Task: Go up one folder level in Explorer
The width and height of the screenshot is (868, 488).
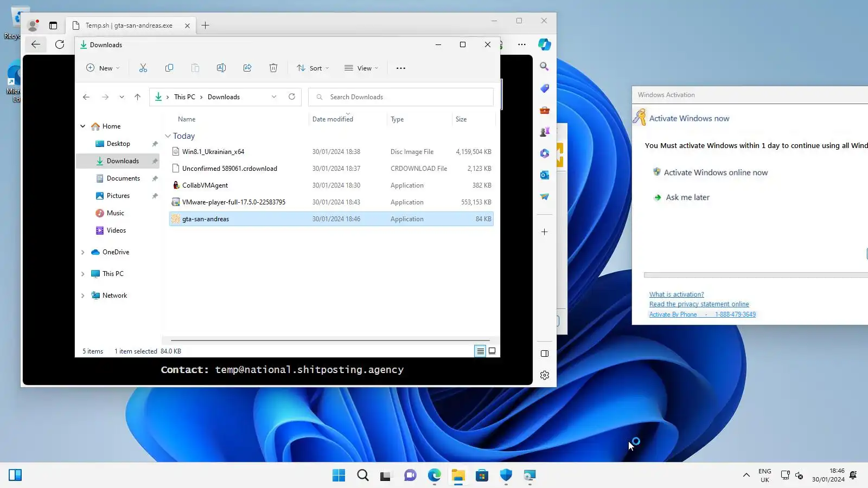Action: [138, 97]
